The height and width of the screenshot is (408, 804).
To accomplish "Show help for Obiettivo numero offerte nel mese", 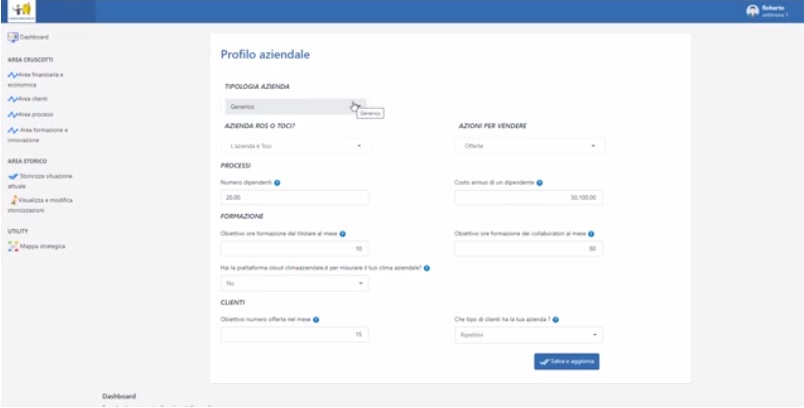I will [316, 320].
